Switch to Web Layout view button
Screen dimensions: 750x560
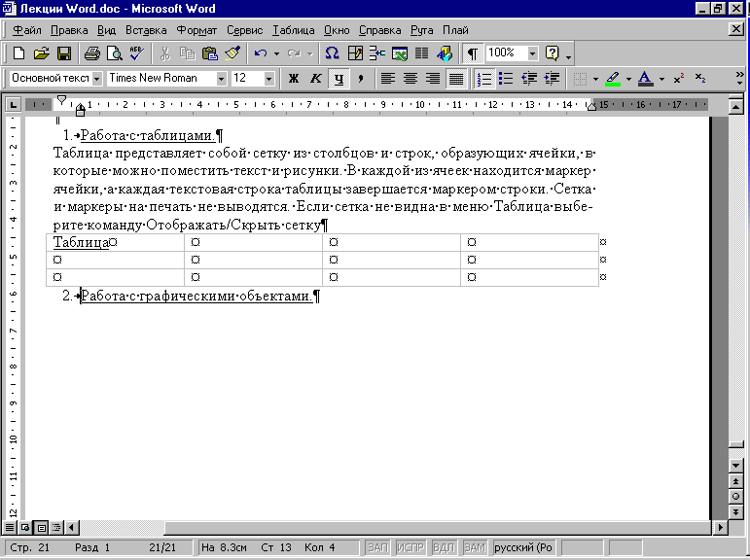point(25,528)
